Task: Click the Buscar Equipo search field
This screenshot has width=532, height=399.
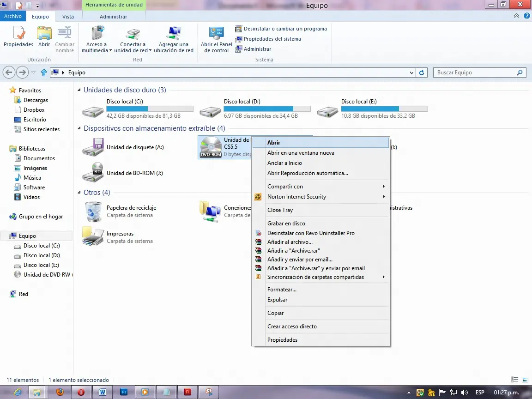Action: click(x=479, y=73)
